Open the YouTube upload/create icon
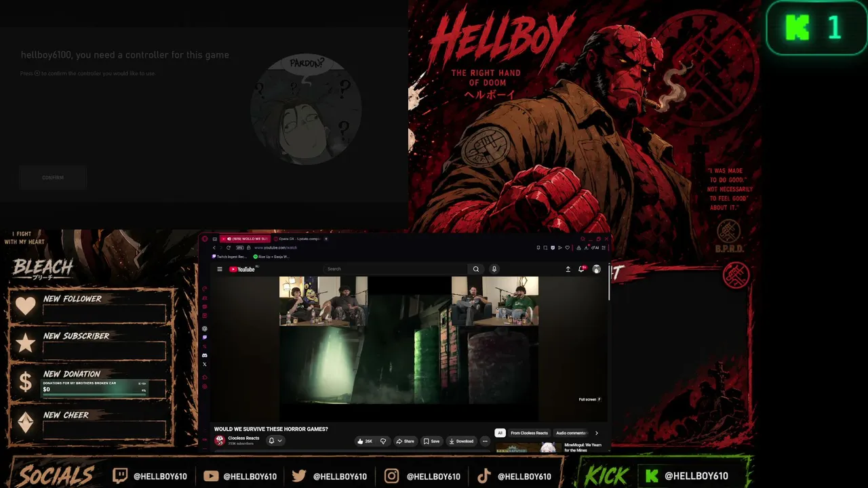868x488 pixels. [568, 269]
